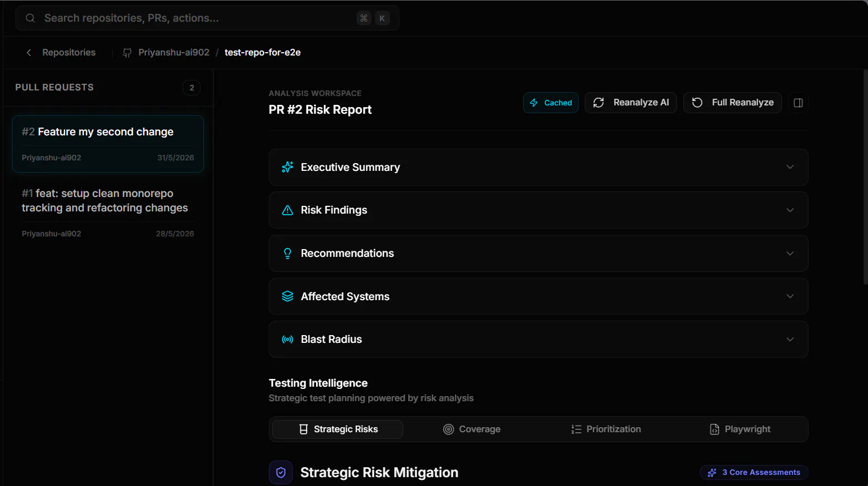Click the ordered list Prioritization icon
The height and width of the screenshot is (486, 868).
point(576,429)
